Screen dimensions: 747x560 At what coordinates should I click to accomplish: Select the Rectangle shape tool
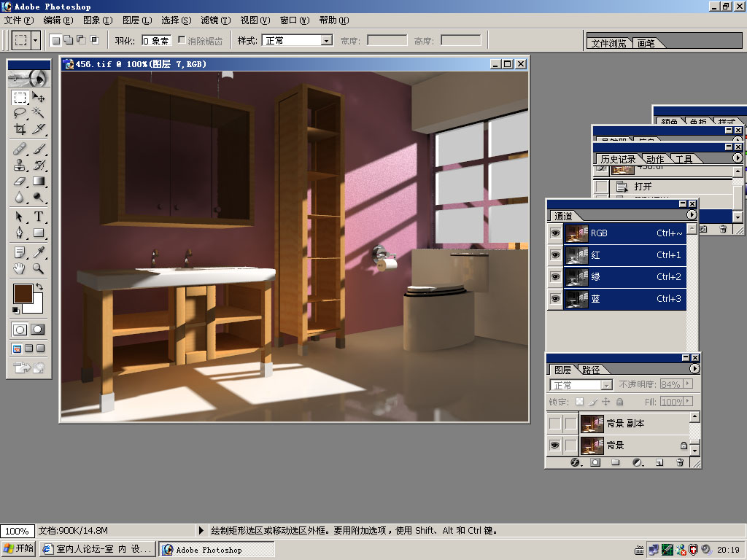pyautogui.click(x=38, y=233)
